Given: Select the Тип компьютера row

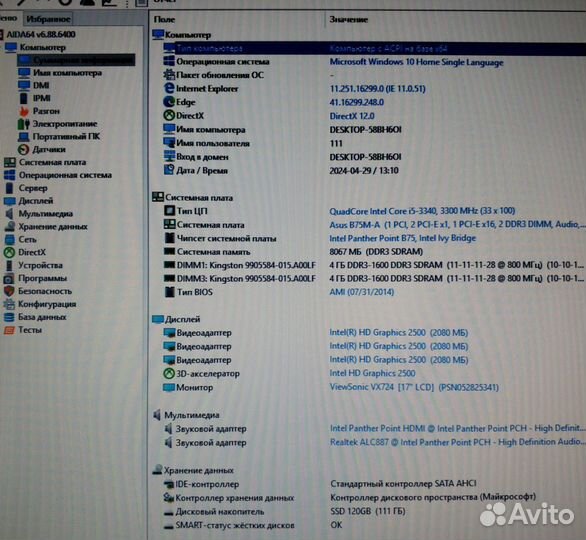Looking at the screenshot, I should [x=374, y=48].
